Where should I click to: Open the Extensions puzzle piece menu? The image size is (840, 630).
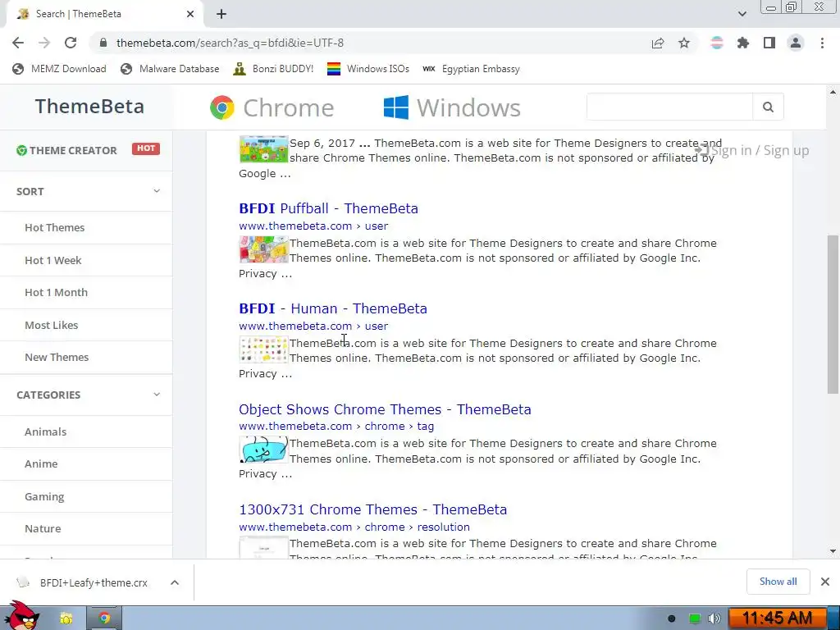(x=743, y=43)
